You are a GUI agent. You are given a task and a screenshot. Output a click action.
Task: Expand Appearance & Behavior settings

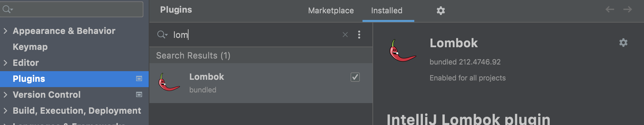pyautogui.click(x=5, y=31)
